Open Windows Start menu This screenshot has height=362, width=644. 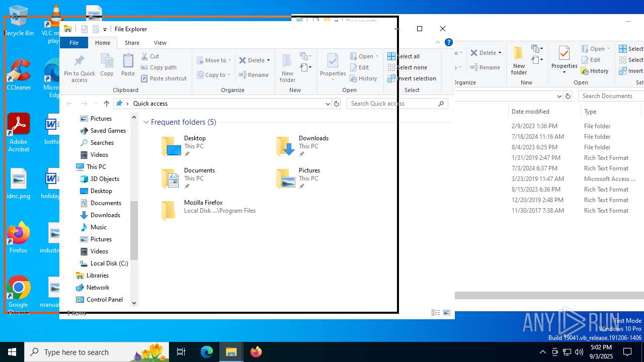click(12, 352)
